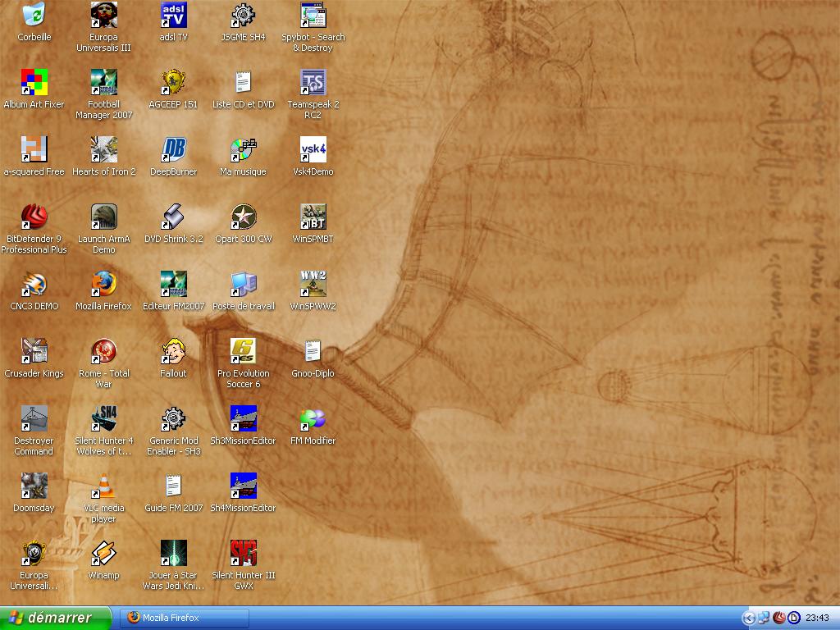
Task: Open the network connection tray icon
Action: pos(764,619)
